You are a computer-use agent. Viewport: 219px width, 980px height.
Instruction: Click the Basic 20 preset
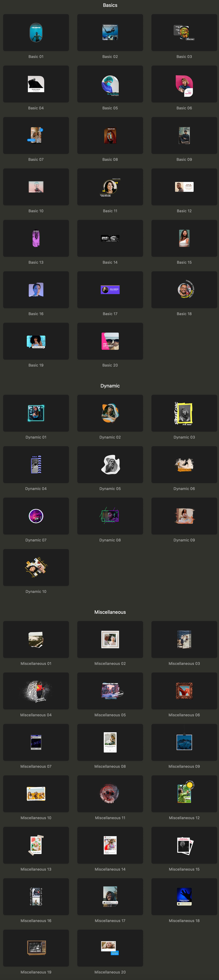click(x=110, y=341)
